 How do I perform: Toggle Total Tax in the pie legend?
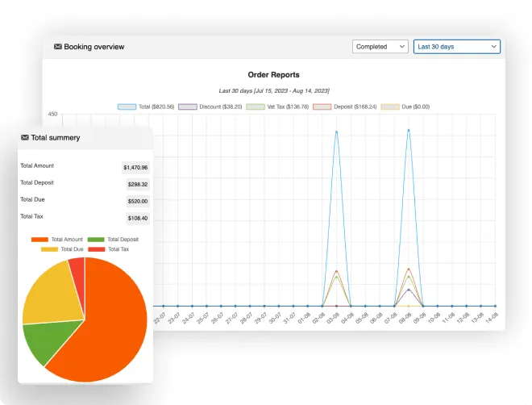tap(109, 249)
